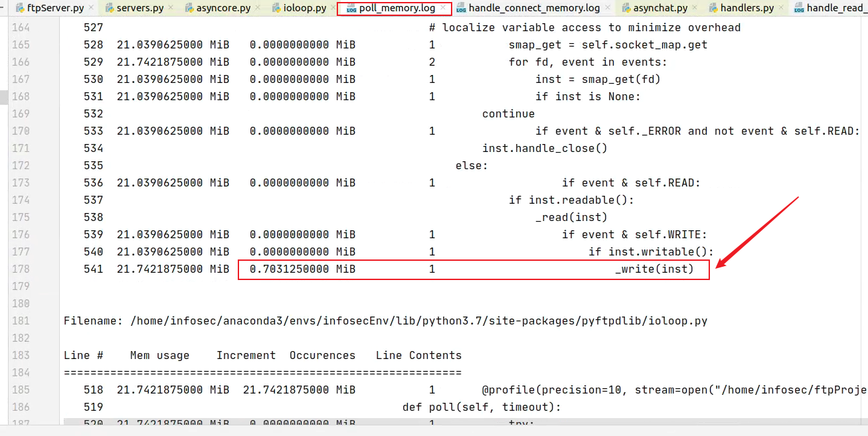
Task: Switch to the ftpServer.py tab
Action: [55, 9]
